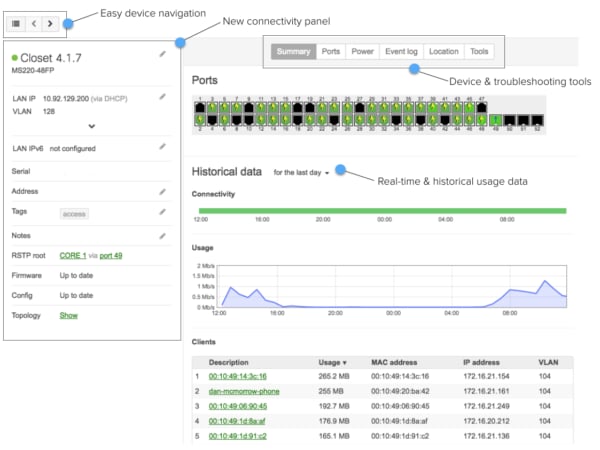Open the device list view icon
Image resolution: width=600 pixels, height=450 pixels.
click(x=16, y=24)
